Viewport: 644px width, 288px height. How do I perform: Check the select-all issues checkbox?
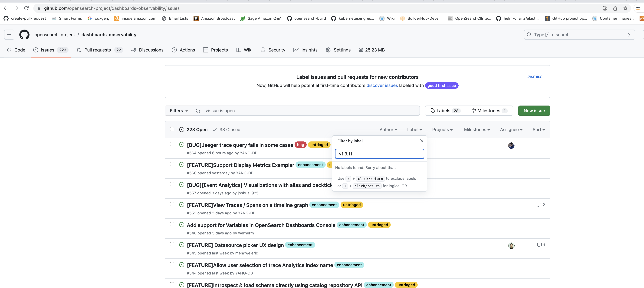[172, 129]
